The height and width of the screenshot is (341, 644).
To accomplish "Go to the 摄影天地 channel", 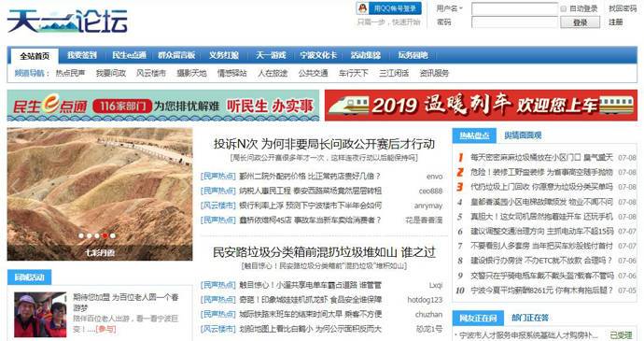I will pos(191,73).
